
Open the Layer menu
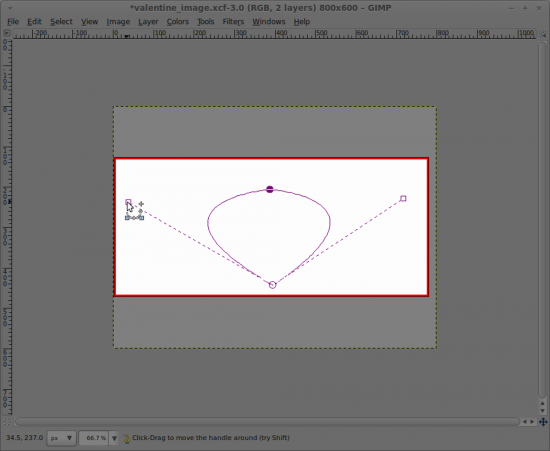(x=148, y=22)
